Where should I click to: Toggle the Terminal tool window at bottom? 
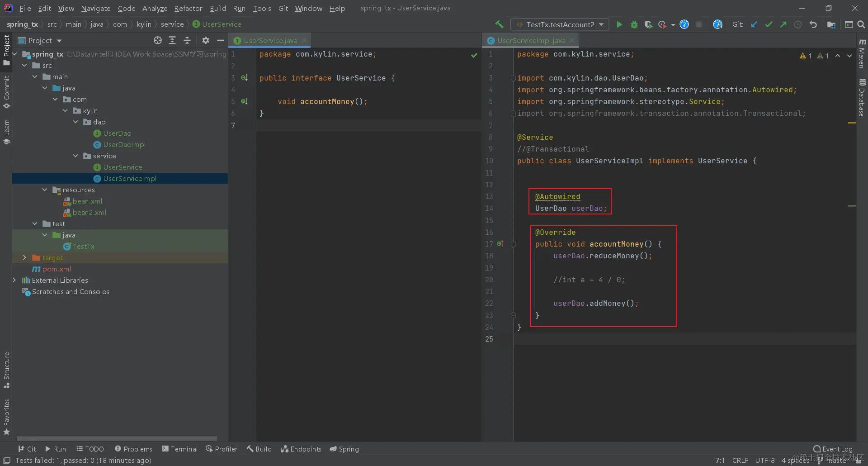[180, 449]
